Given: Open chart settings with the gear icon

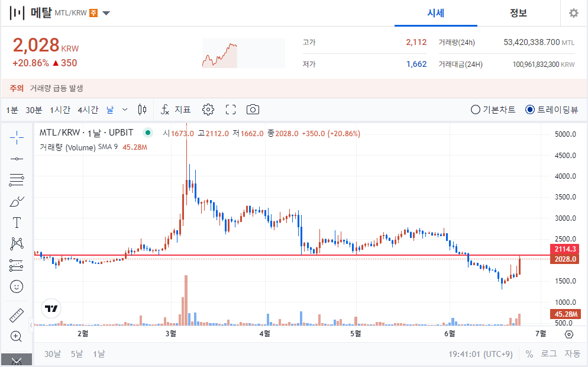Looking at the screenshot, I should (208, 109).
